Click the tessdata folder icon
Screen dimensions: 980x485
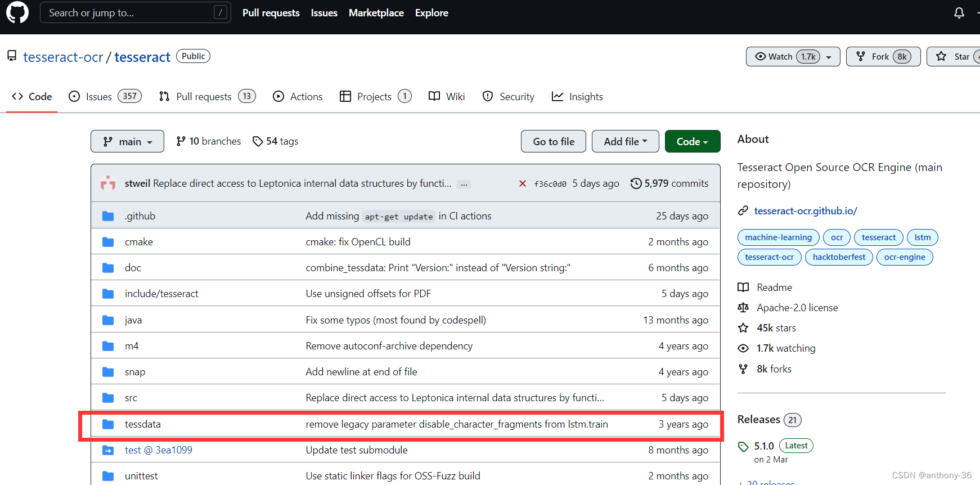[x=108, y=424]
